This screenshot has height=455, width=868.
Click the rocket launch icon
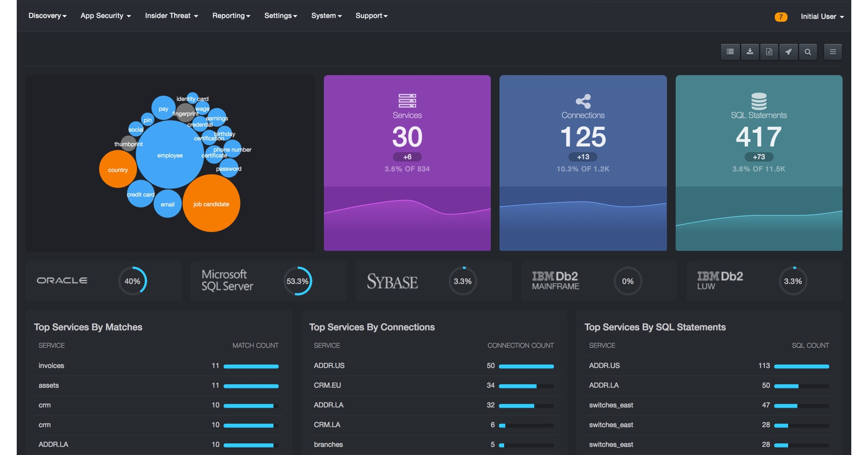pyautogui.click(x=789, y=52)
